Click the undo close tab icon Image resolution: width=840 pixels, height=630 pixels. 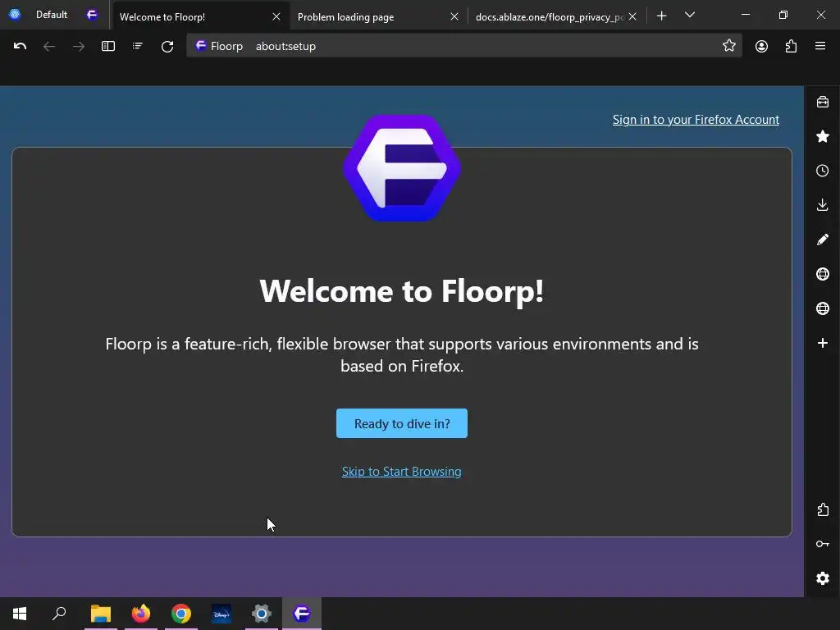(20, 46)
